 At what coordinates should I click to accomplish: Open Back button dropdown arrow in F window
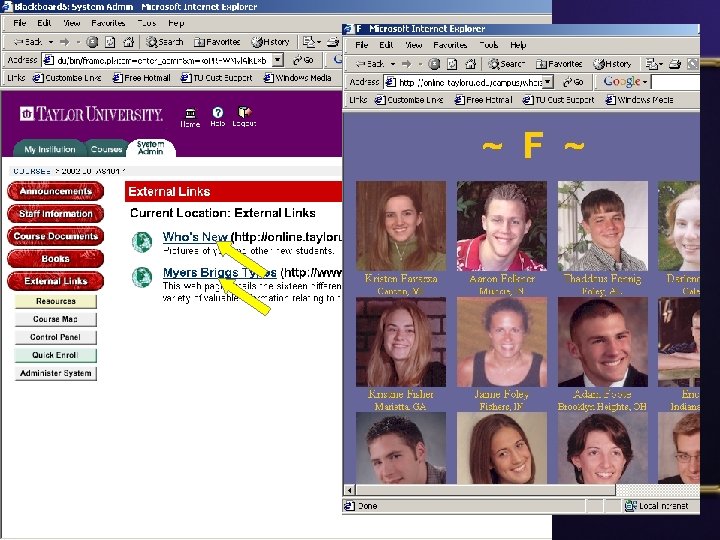[x=393, y=64]
